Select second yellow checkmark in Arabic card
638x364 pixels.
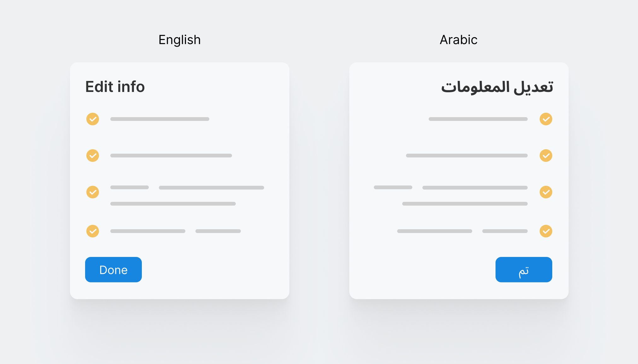[546, 156]
